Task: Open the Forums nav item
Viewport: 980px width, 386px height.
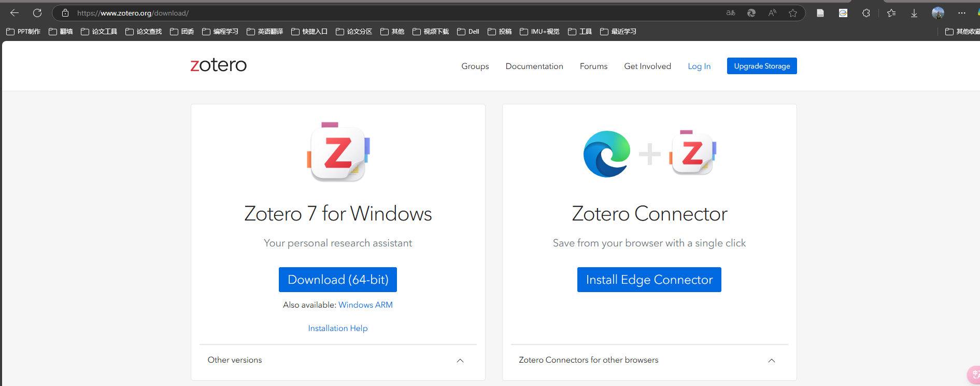Action: point(593,66)
